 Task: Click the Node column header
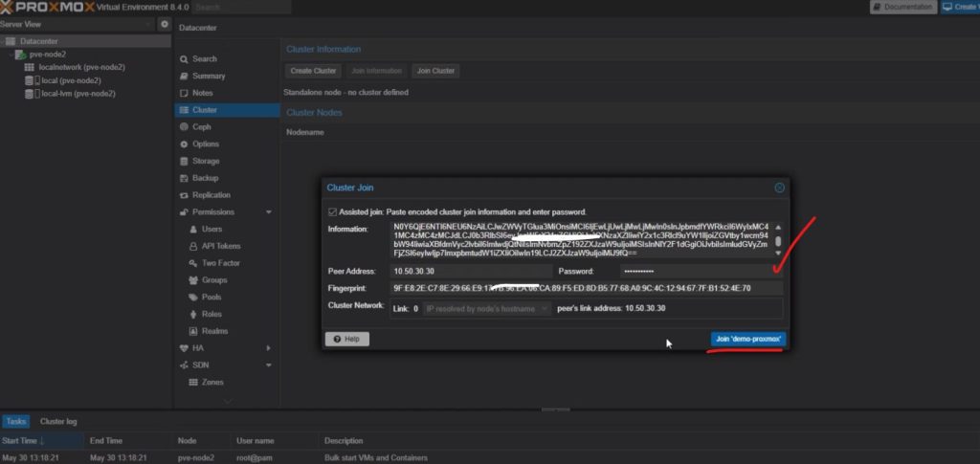point(201,441)
